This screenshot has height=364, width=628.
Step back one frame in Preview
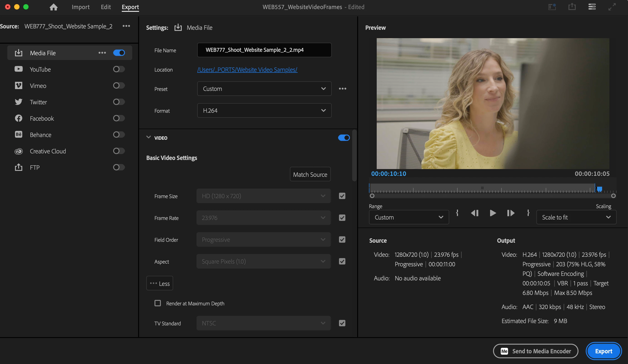click(x=474, y=213)
